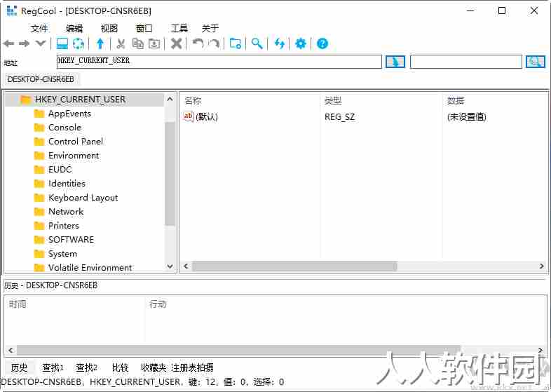This screenshot has height=392, width=551.
Task: Click the (未设置值) data cell
Action: click(x=467, y=116)
